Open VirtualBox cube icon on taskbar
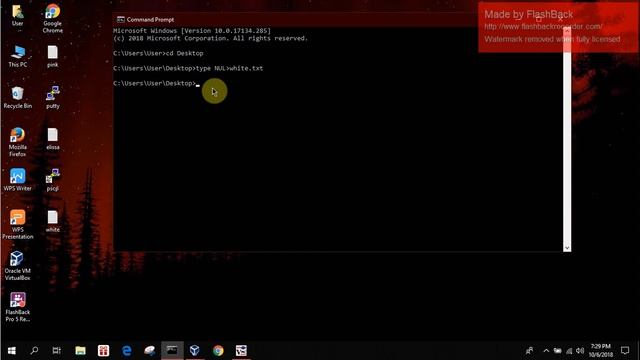Viewport: 640px width, 360px height. click(195, 351)
